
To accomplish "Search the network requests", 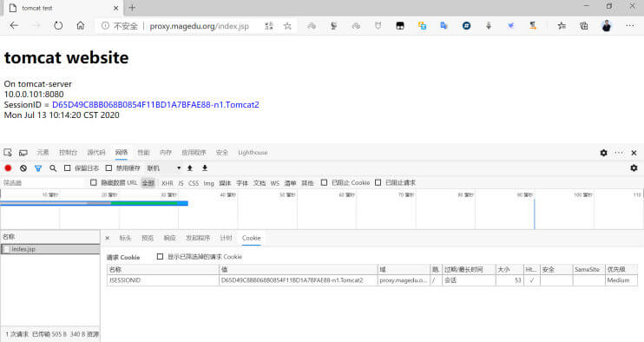I will coord(53,168).
